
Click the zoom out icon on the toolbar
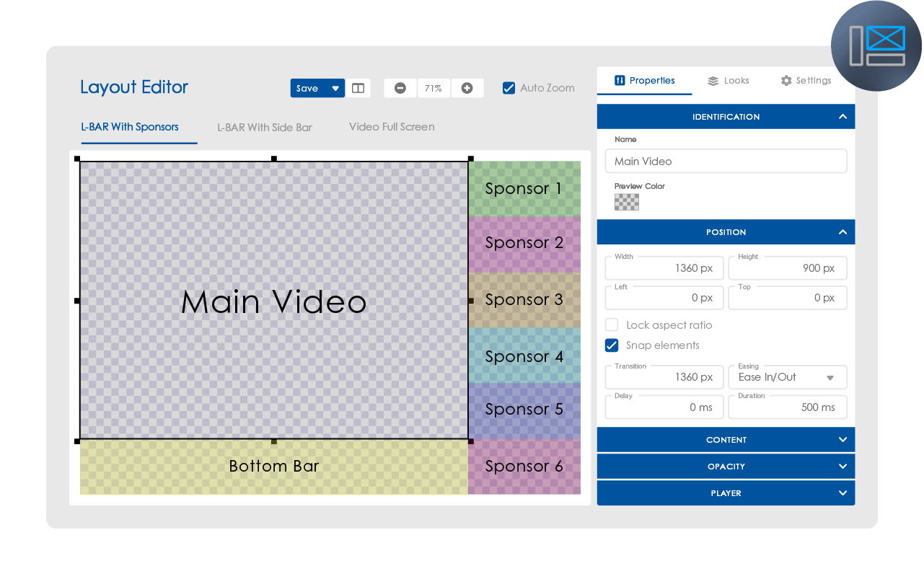tap(400, 87)
